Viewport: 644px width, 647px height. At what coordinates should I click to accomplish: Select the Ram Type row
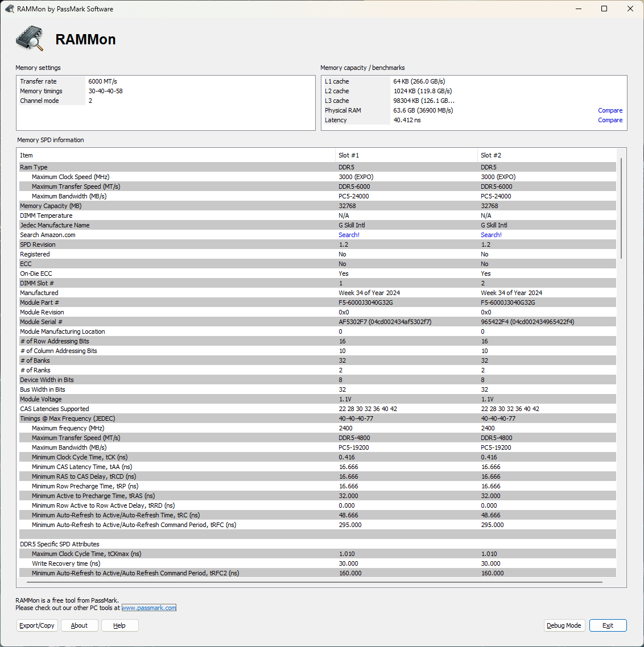point(317,167)
